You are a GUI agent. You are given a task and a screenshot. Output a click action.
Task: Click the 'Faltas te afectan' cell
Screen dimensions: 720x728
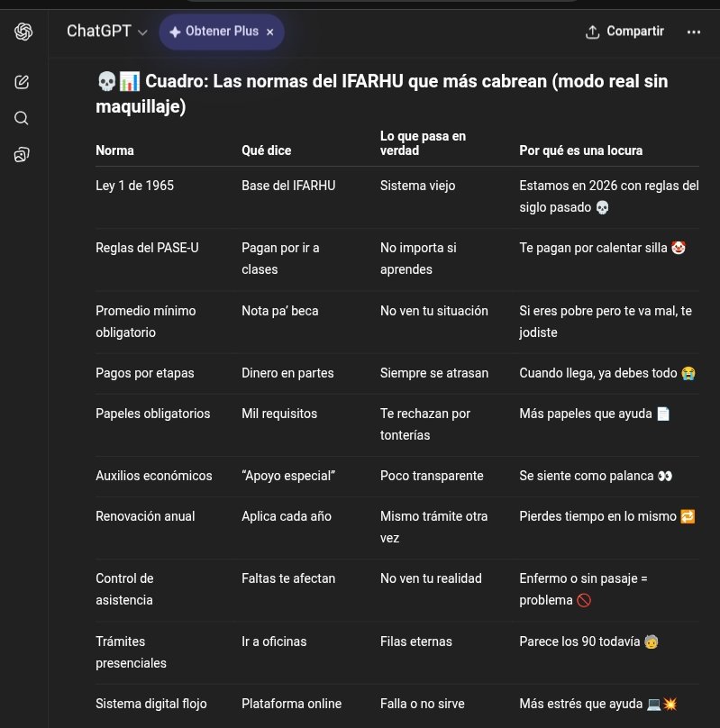[x=288, y=578]
